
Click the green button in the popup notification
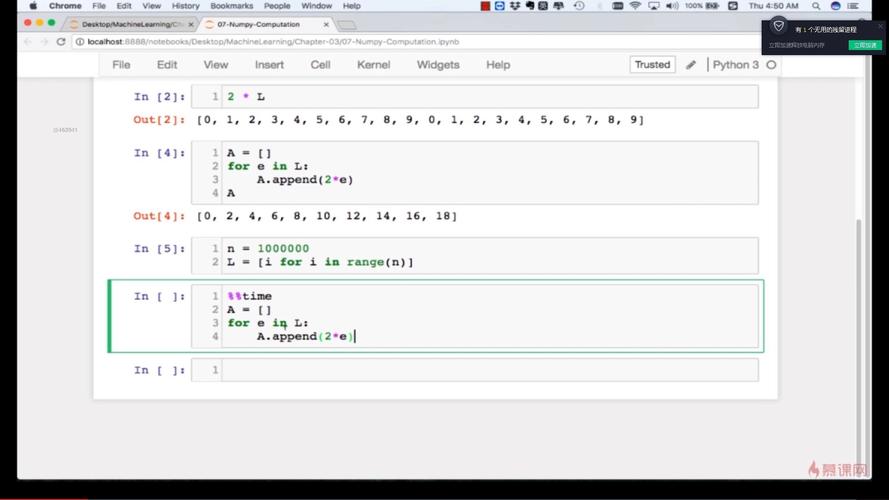[x=864, y=45]
